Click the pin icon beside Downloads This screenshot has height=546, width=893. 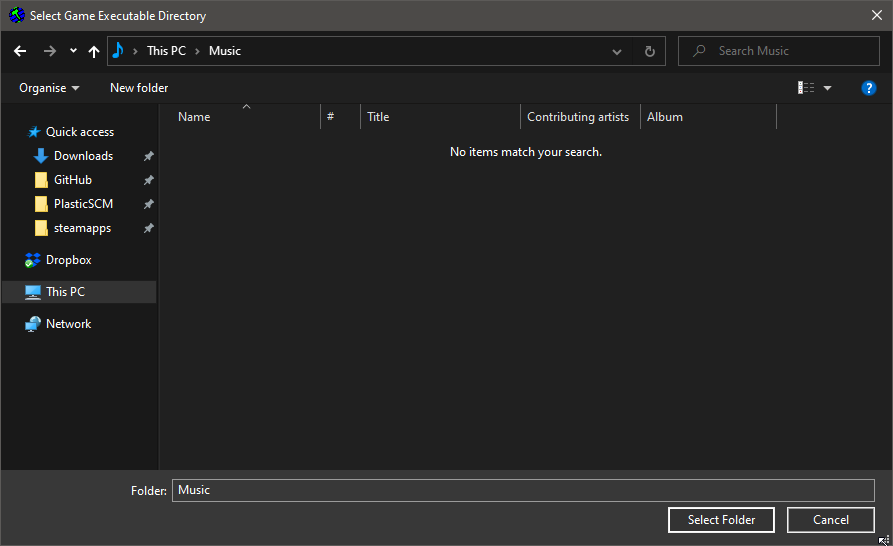149,156
